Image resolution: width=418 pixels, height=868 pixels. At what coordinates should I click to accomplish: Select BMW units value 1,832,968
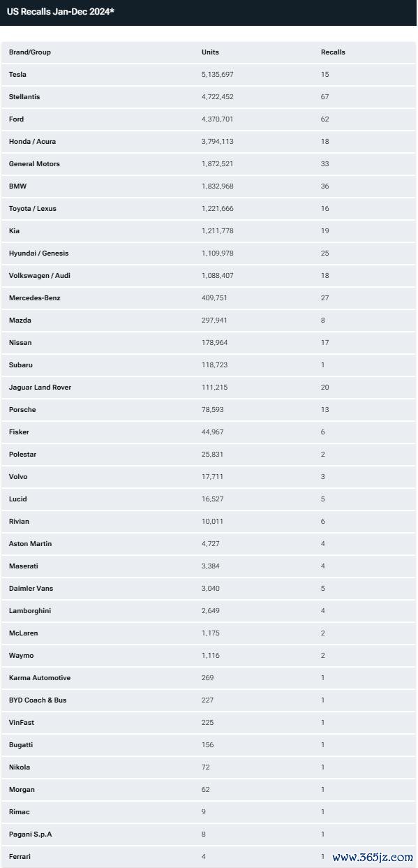(x=217, y=186)
